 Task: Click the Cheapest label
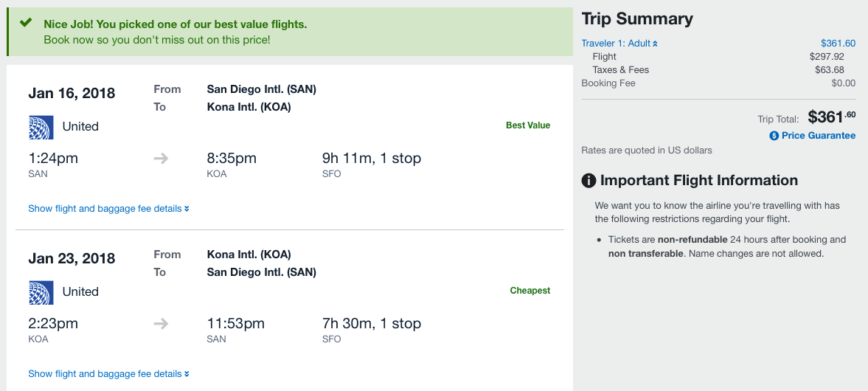point(530,291)
